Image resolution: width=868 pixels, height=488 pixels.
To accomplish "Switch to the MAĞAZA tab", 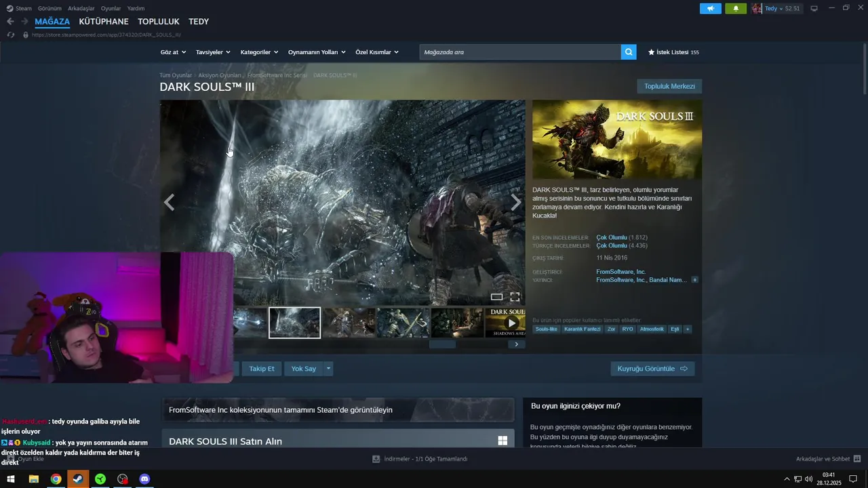I will (x=52, y=22).
